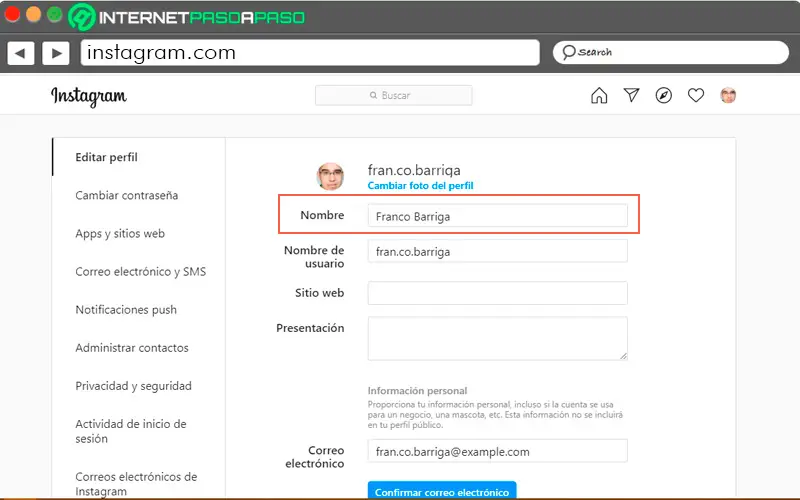Open Correo electrónico y SMS section

coord(140,271)
